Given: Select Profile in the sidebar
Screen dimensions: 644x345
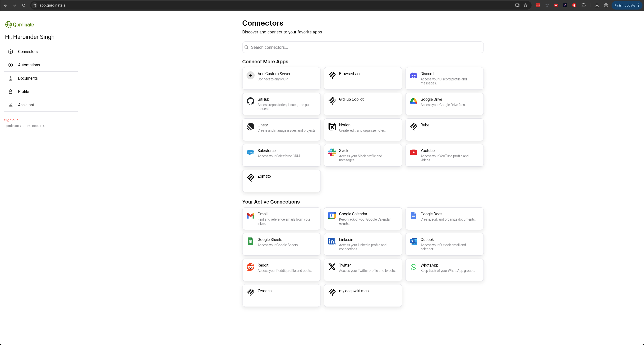Looking at the screenshot, I should click(x=41, y=91).
